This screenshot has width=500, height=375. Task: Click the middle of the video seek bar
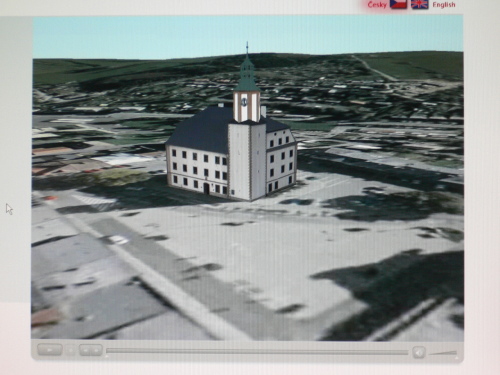tap(257, 351)
